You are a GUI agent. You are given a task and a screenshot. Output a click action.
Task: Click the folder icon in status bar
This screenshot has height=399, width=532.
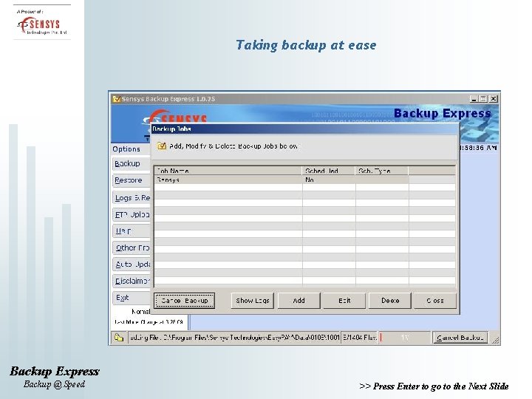tap(119, 338)
